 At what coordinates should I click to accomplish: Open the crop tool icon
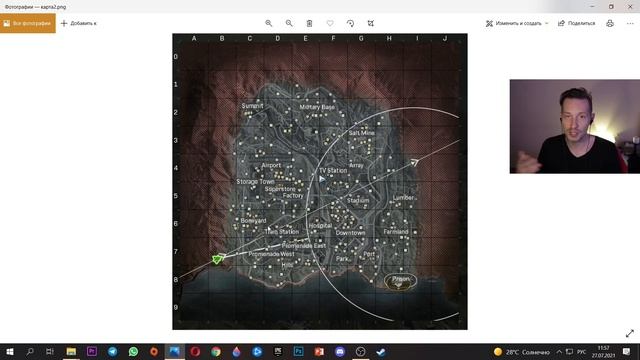(371, 23)
